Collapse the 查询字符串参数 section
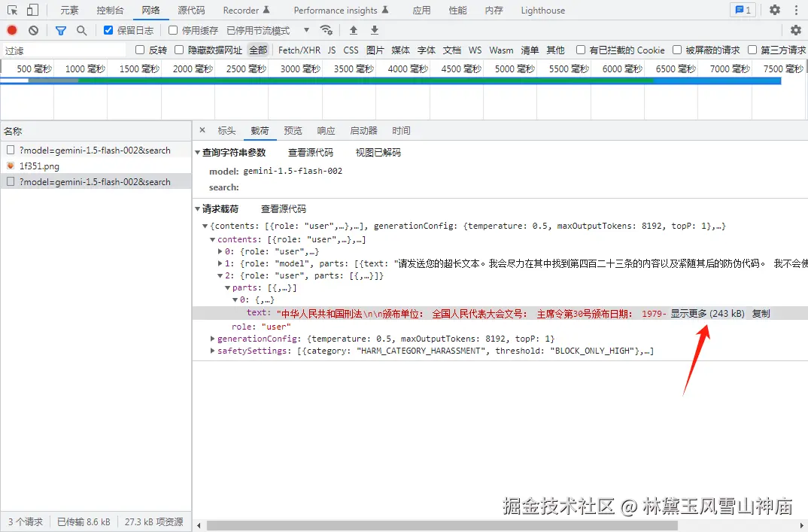This screenshot has height=532, width=808. 197,153
